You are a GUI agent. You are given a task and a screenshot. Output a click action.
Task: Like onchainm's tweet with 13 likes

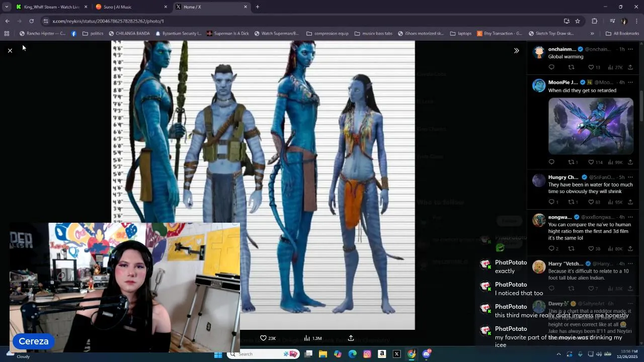tap(591, 67)
